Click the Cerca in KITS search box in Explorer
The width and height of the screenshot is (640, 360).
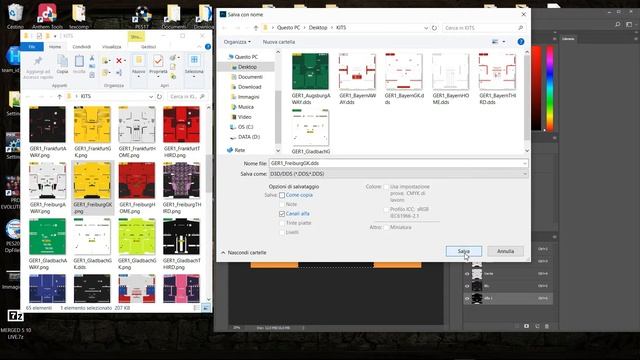point(187,96)
